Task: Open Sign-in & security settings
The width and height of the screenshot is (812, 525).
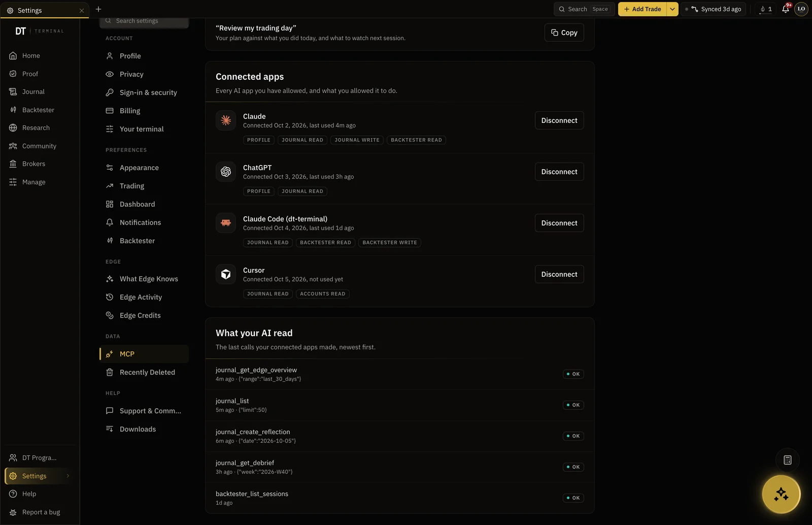Action: [144, 92]
